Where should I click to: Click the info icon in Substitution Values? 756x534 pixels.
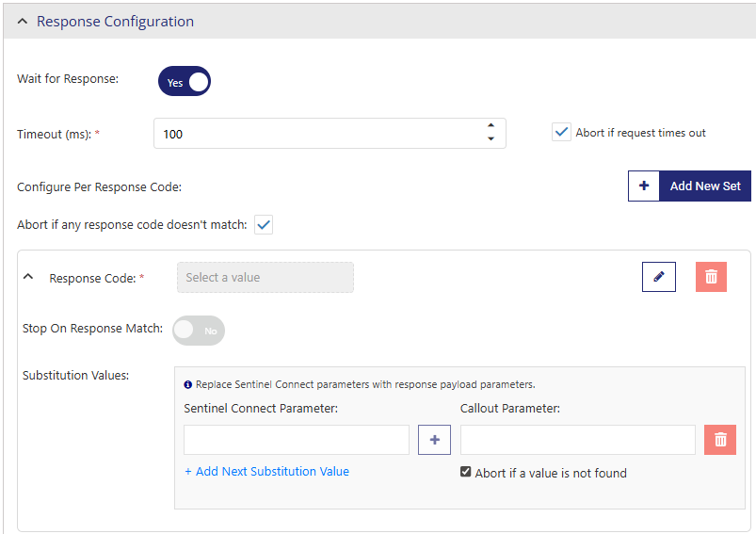click(188, 384)
